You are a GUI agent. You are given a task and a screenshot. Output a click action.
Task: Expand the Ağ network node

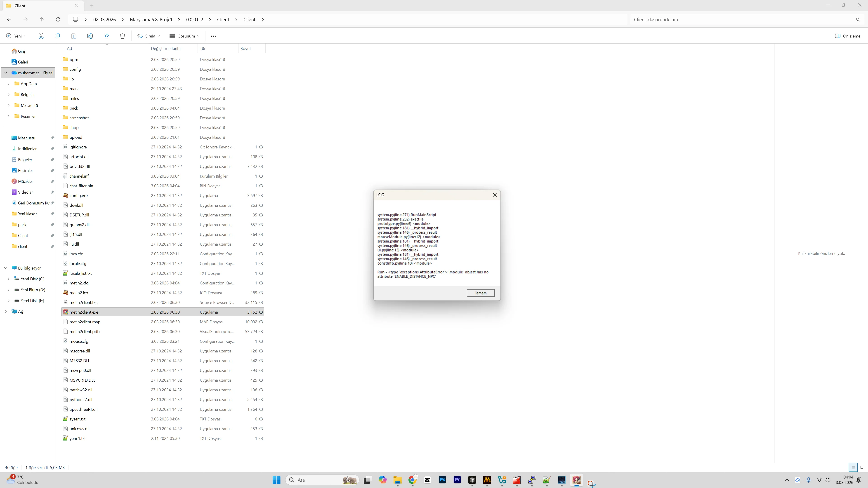[6, 312]
